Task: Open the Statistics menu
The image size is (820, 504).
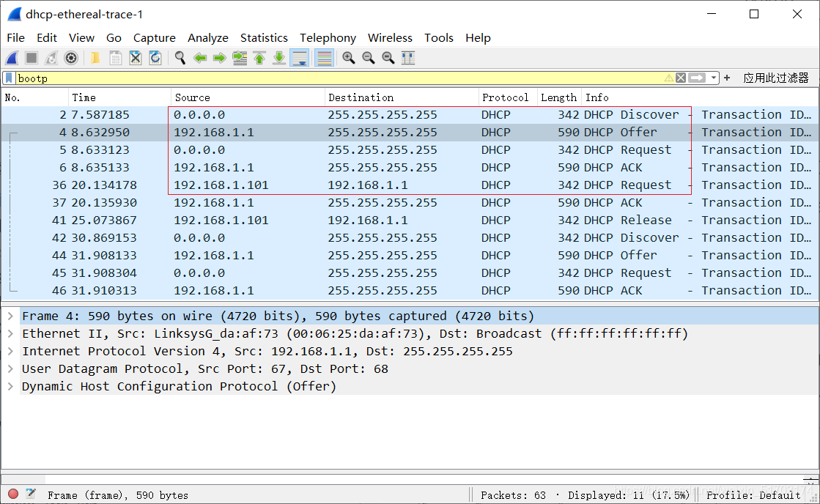Action: point(264,37)
